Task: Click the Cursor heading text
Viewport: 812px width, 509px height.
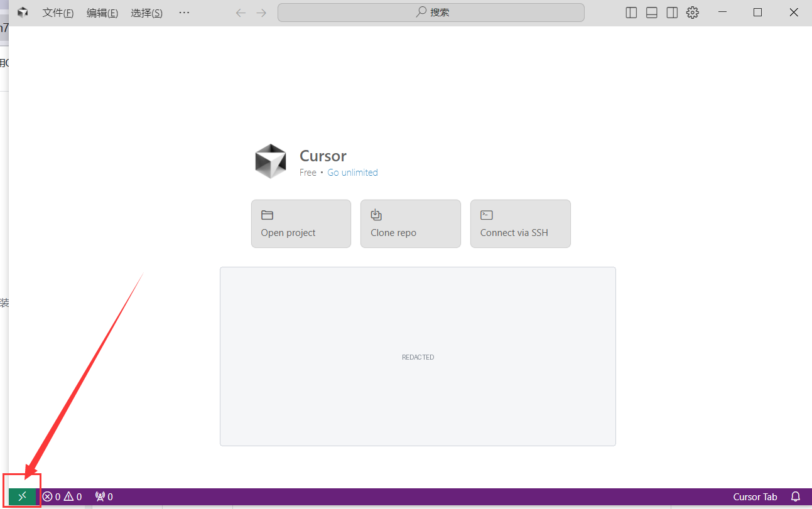Action: point(323,156)
